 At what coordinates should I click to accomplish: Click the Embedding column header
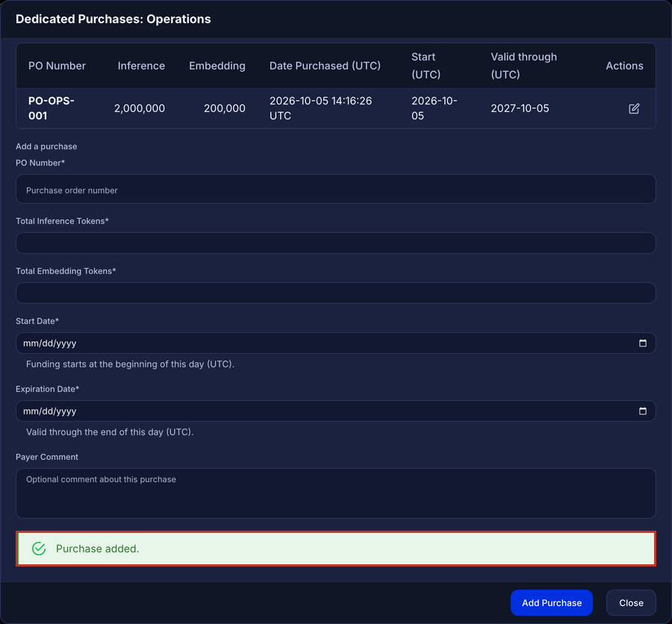click(217, 66)
